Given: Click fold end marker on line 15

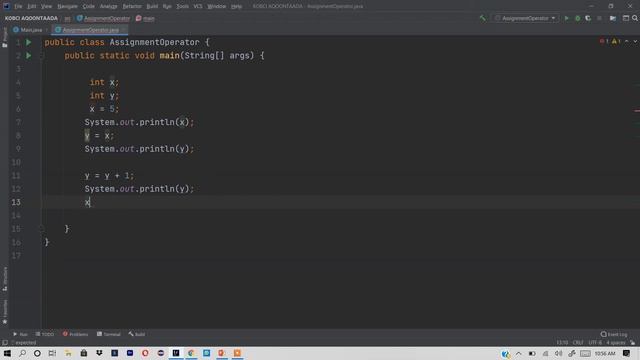Looking at the screenshot, I should tap(42, 229).
